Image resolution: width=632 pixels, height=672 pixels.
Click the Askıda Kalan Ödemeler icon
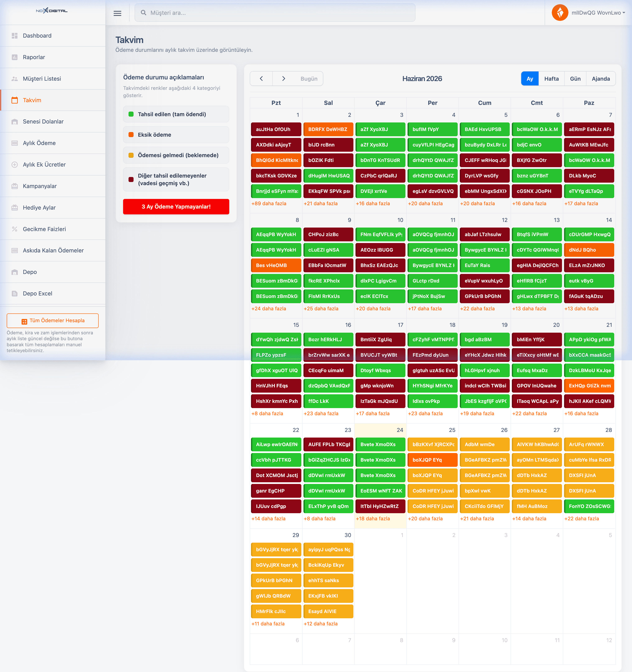tap(15, 251)
